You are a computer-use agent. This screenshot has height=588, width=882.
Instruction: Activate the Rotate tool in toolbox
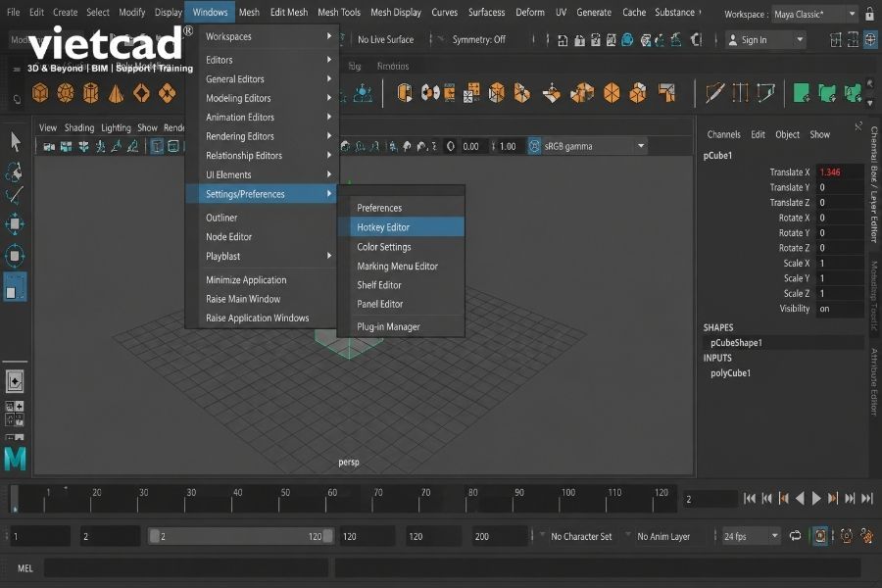[15, 256]
